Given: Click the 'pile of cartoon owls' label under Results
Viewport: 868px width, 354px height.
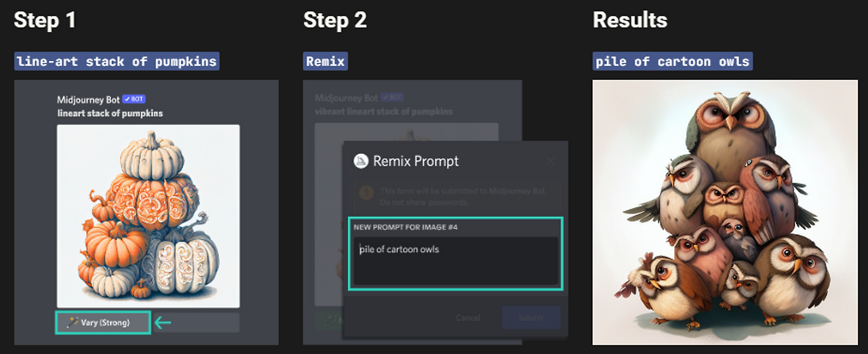Looking at the screenshot, I should pyautogui.click(x=672, y=62).
